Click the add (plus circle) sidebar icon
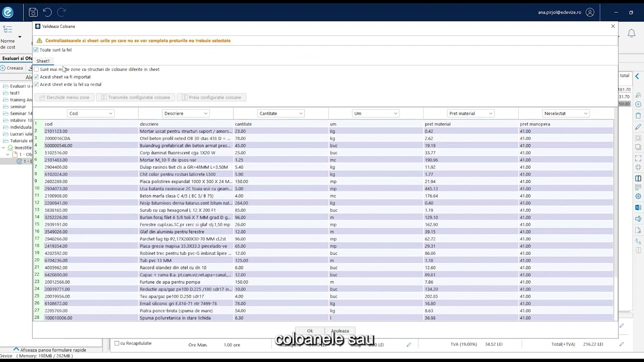 tap(638, 104)
